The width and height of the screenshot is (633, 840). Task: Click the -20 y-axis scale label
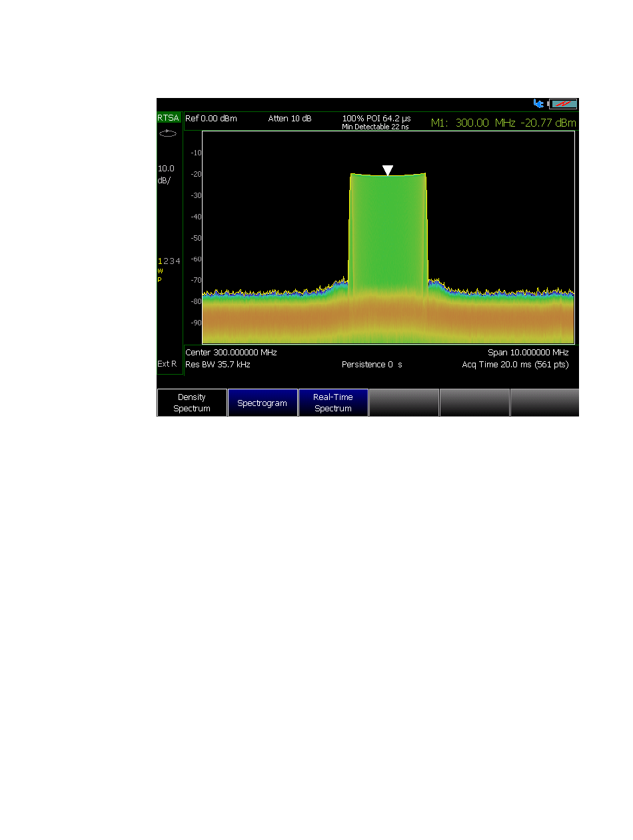point(196,174)
